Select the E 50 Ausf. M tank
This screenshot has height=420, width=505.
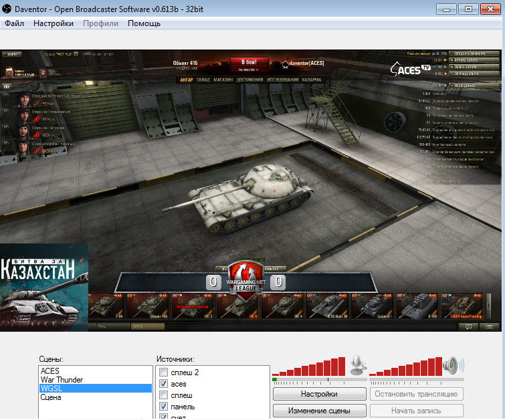tap(327, 306)
